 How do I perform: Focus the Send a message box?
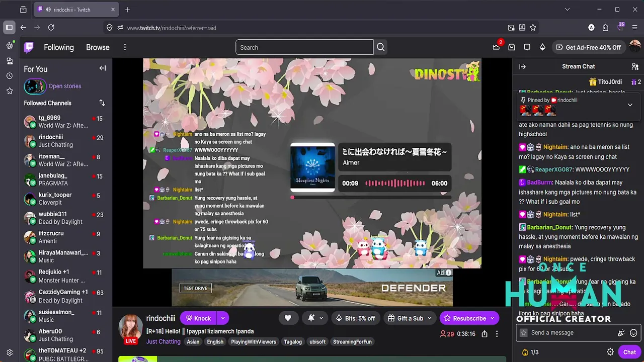coord(573,333)
